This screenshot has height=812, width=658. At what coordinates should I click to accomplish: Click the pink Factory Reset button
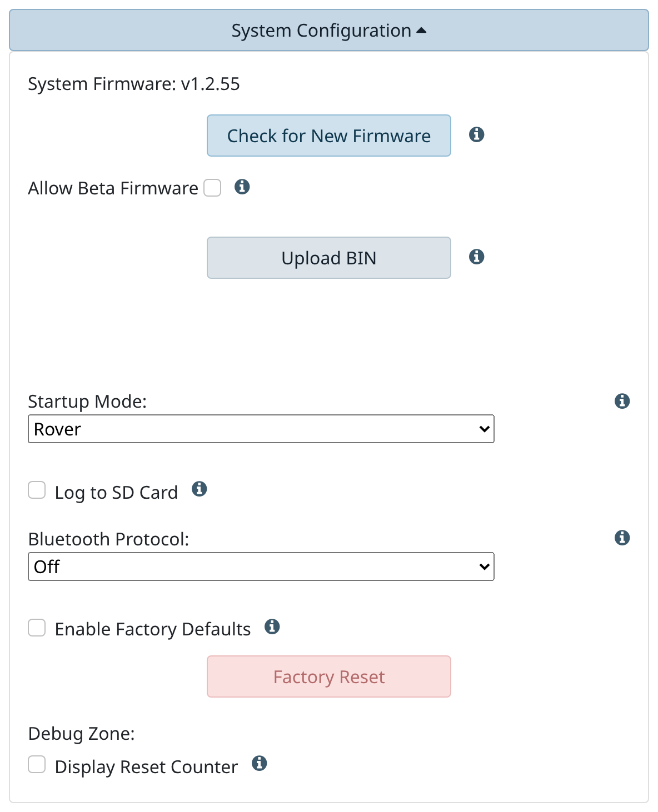pyautogui.click(x=329, y=676)
